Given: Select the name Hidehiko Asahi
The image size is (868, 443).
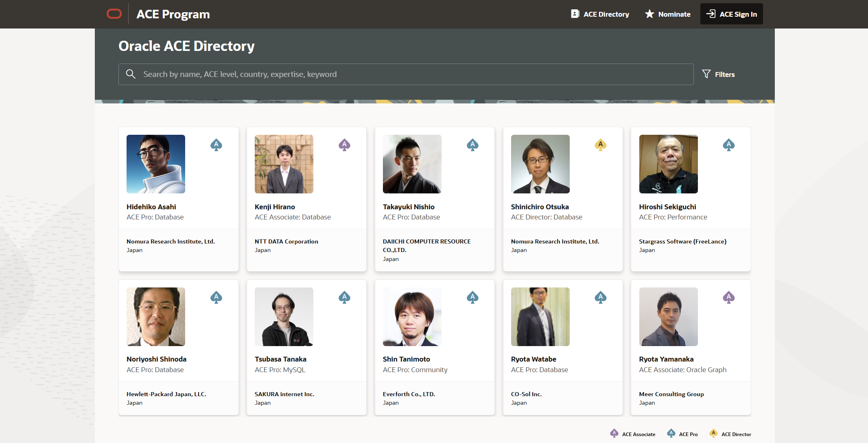Looking at the screenshot, I should point(151,207).
